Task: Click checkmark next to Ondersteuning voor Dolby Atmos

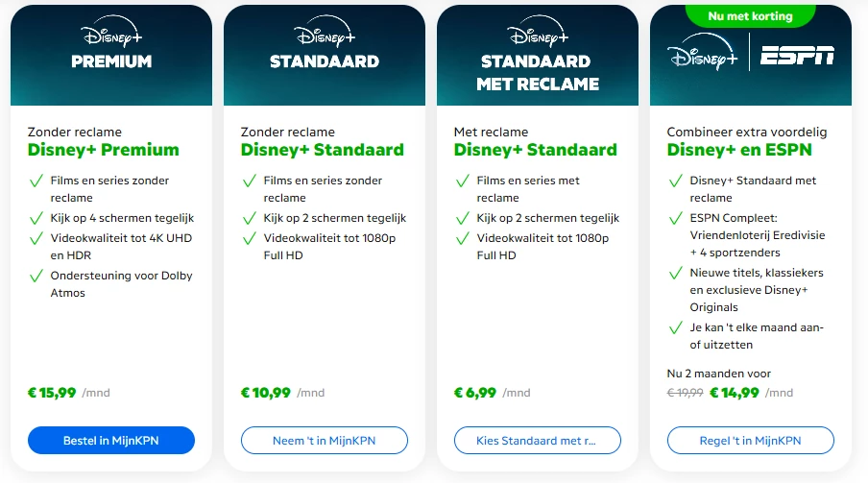Action: click(36, 277)
